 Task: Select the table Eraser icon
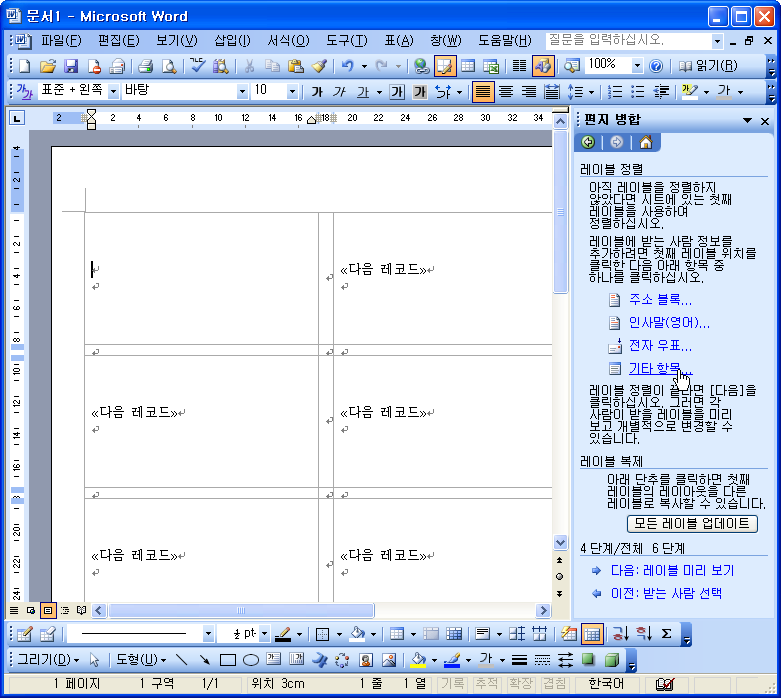47,634
